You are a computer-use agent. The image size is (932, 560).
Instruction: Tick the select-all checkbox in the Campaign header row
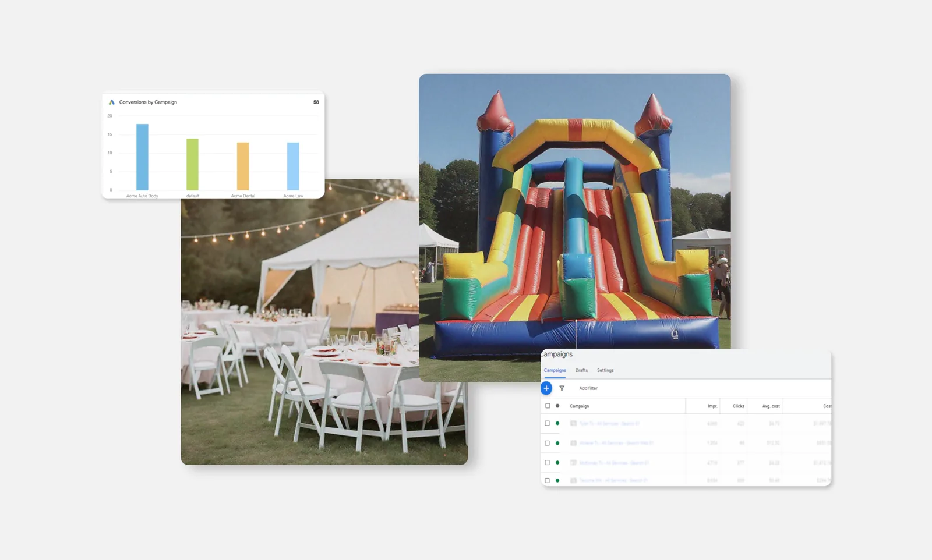click(548, 406)
